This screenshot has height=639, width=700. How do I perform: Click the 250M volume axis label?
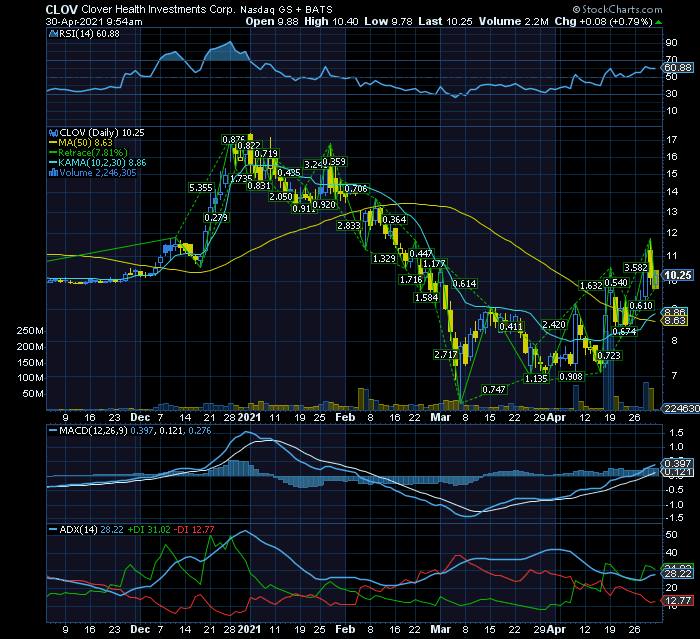tap(30, 331)
